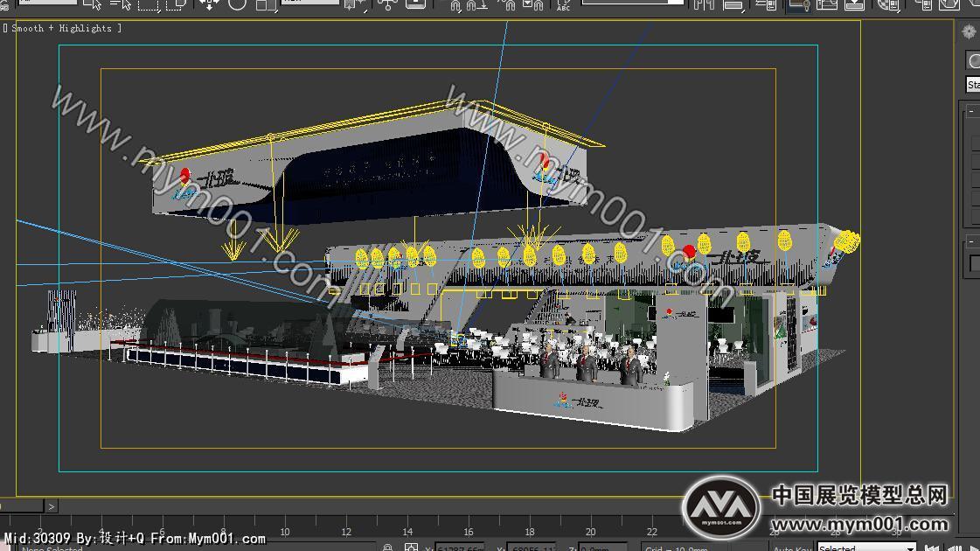Viewport: 980px width, 551px height.
Task: Open the Schematic View icon
Action: click(x=854, y=5)
